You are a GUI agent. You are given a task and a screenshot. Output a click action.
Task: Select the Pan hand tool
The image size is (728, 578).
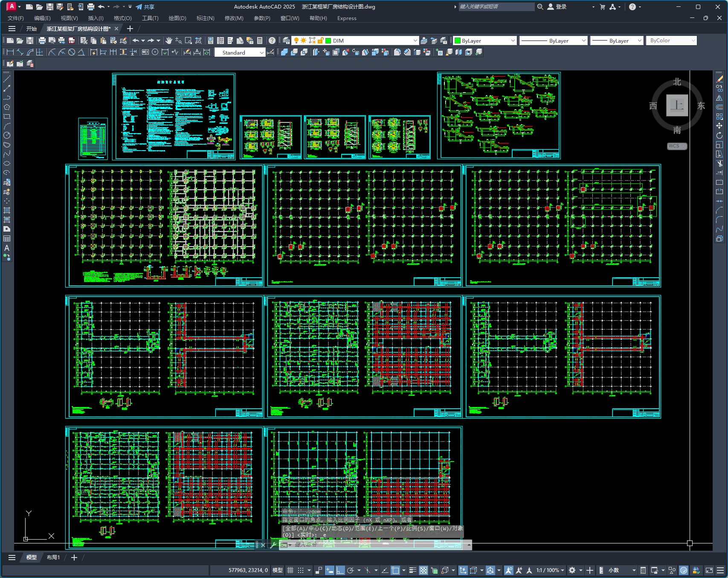click(169, 41)
